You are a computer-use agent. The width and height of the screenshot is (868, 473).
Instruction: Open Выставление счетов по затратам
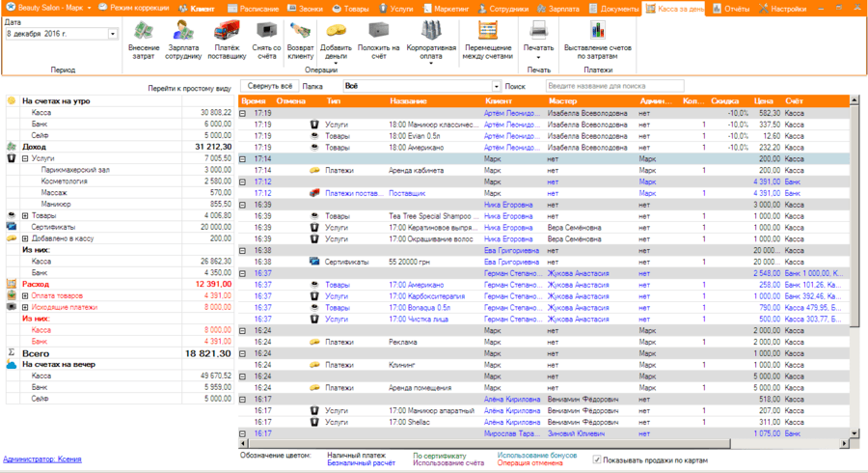pyautogui.click(x=598, y=41)
